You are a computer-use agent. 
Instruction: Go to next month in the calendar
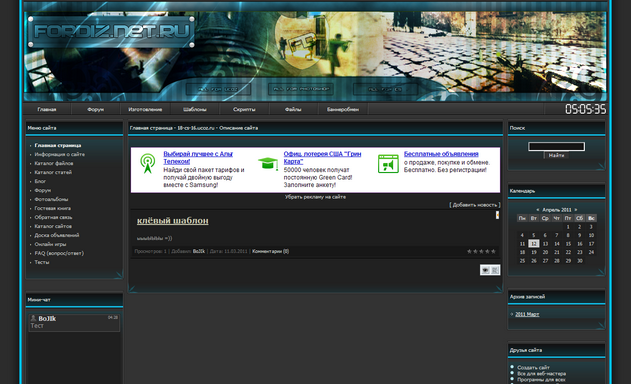pos(576,210)
